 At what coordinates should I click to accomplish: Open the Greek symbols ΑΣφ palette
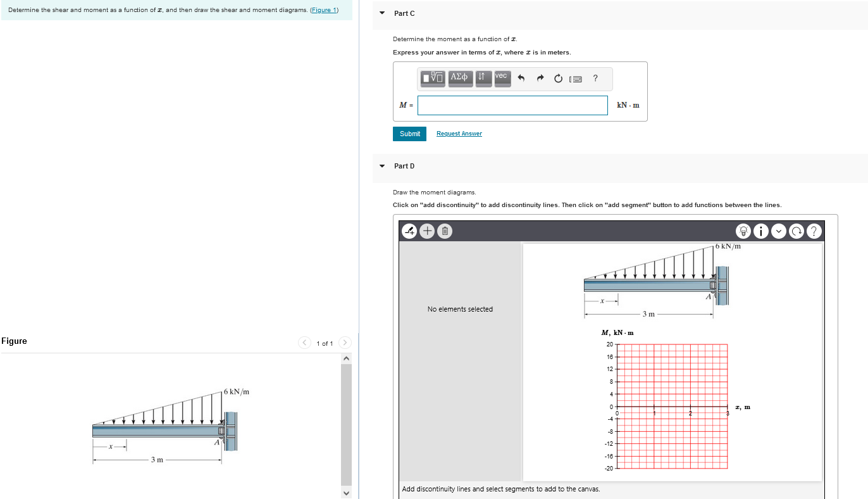pos(461,79)
